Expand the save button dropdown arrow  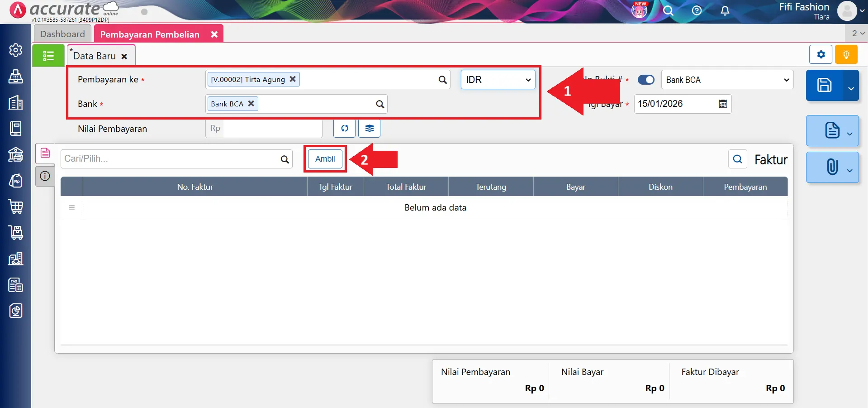tap(851, 88)
